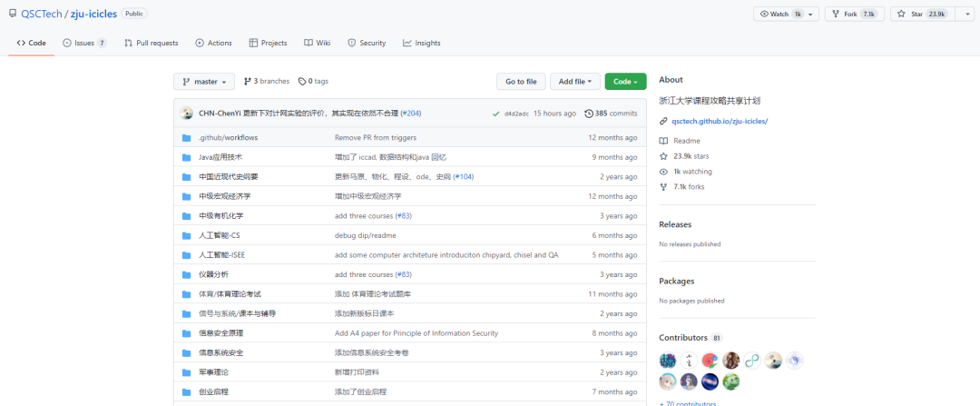Viewport: 980px width, 406px height.
Task: View the 3 branches link
Action: click(x=267, y=82)
